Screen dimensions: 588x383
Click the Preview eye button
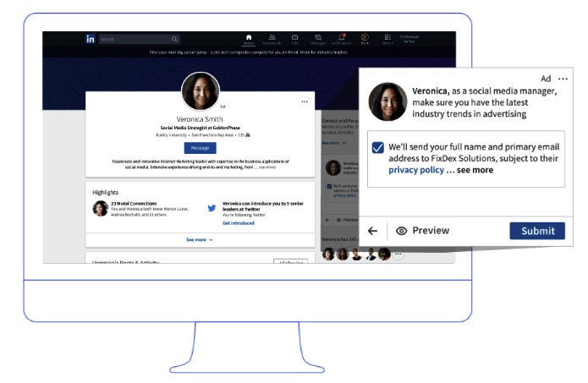(x=423, y=231)
